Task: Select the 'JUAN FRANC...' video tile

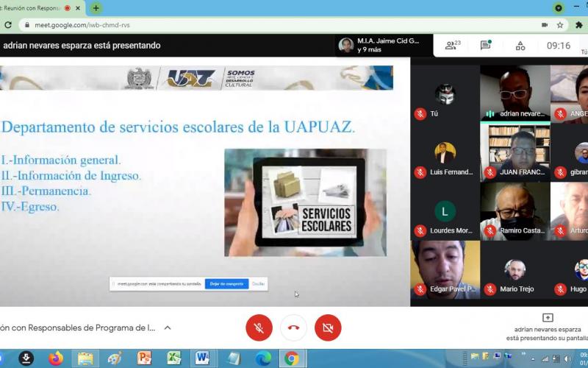Action: click(515, 153)
